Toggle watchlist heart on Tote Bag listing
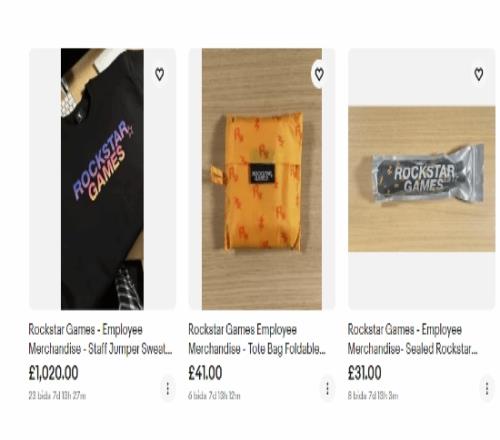 click(319, 74)
